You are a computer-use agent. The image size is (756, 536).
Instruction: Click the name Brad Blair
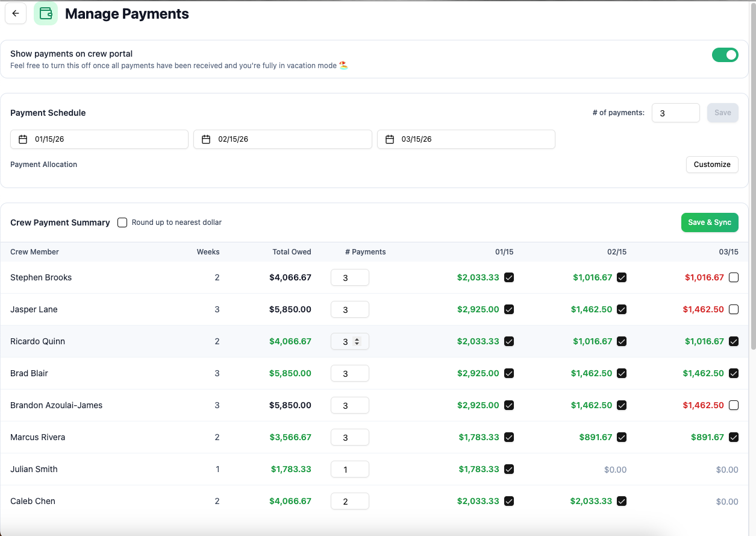tap(29, 373)
